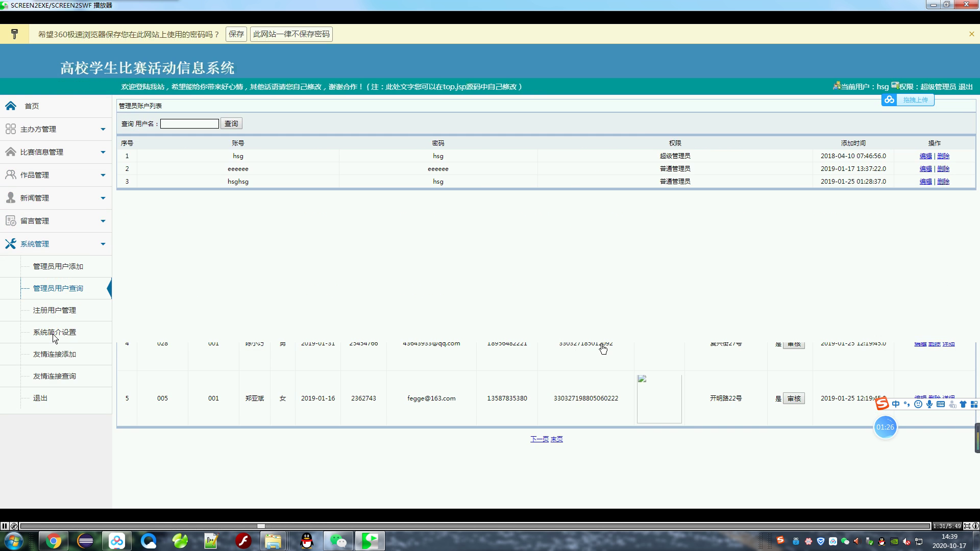Open 管理员用户添加 submenu item

point(58,266)
